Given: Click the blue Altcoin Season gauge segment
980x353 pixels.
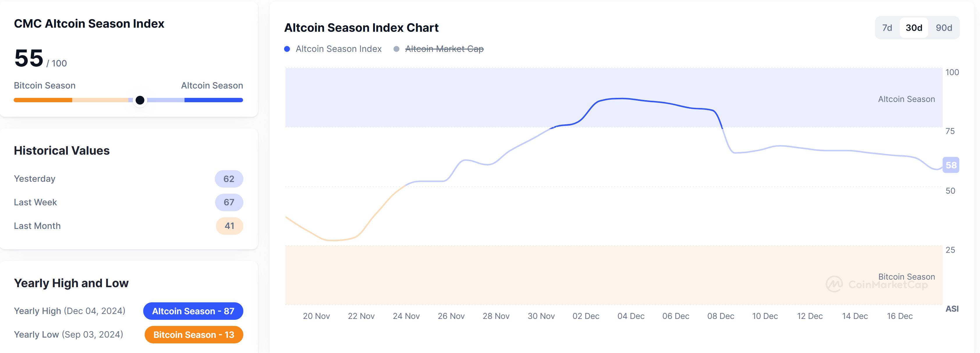Looking at the screenshot, I should (x=213, y=100).
